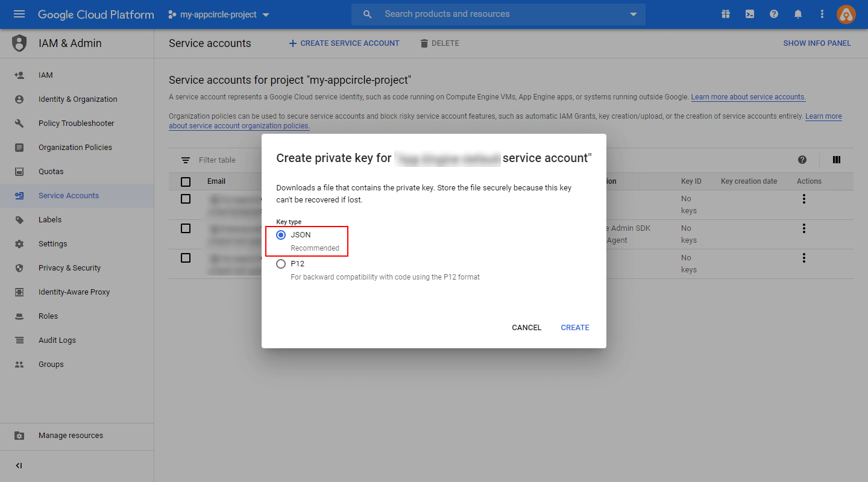Click the Key creation date column header
Viewport: 868px width, 482px height.
point(749,181)
